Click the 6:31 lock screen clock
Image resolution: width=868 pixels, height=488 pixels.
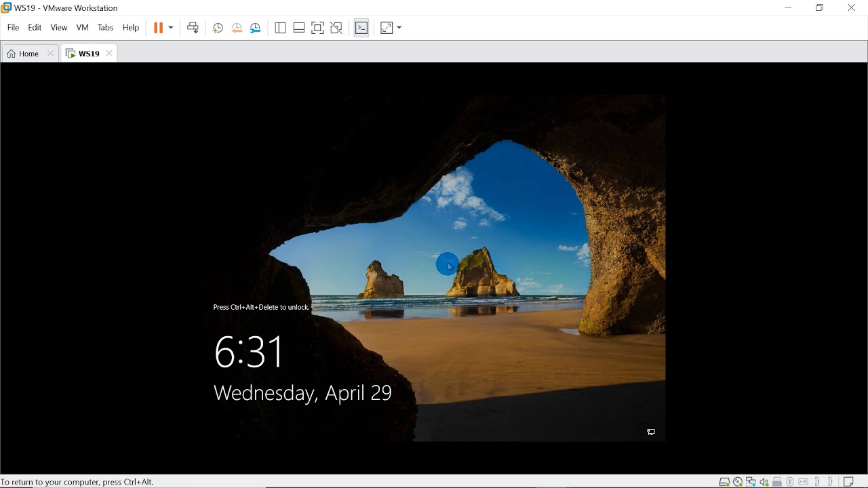249,352
